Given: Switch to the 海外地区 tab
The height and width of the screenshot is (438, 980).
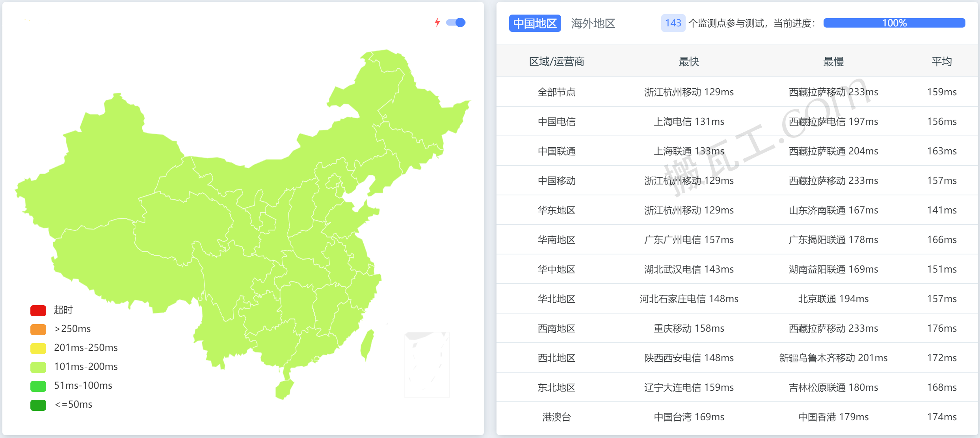Looking at the screenshot, I should (593, 24).
